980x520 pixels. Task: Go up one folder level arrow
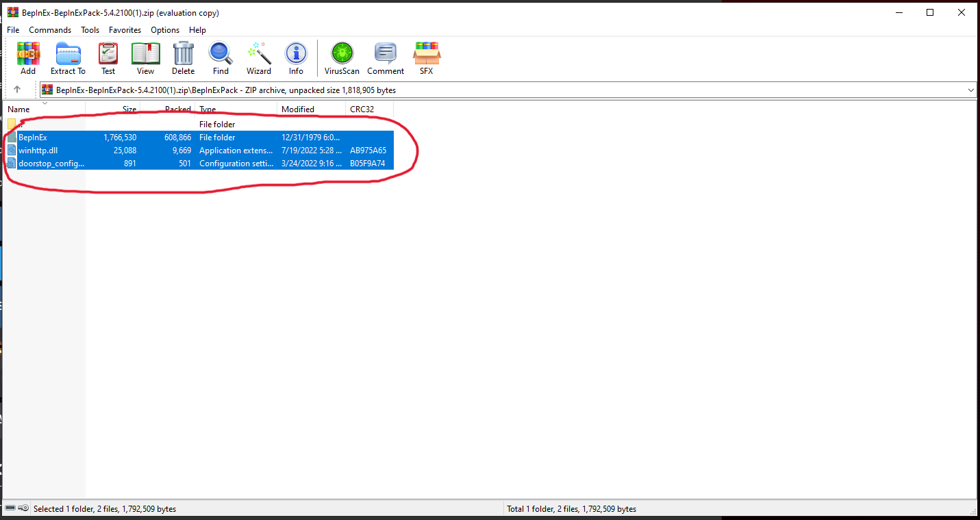coord(17,90)
